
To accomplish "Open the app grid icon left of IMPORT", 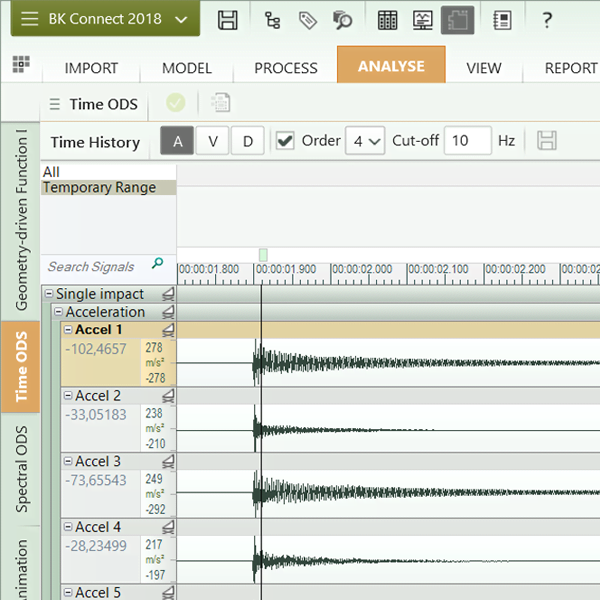I will pyautogui.click(x=20, y=65).
